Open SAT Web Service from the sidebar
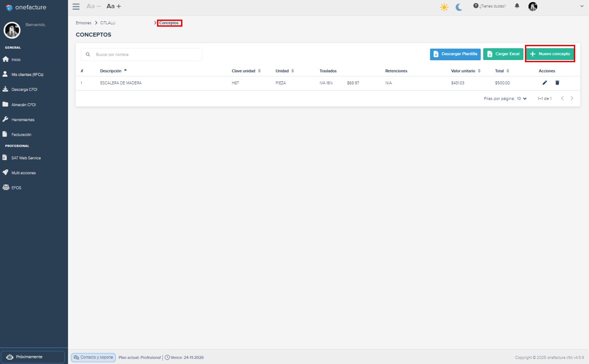Viewport: 589px width, 364px height. click(26, 157)
